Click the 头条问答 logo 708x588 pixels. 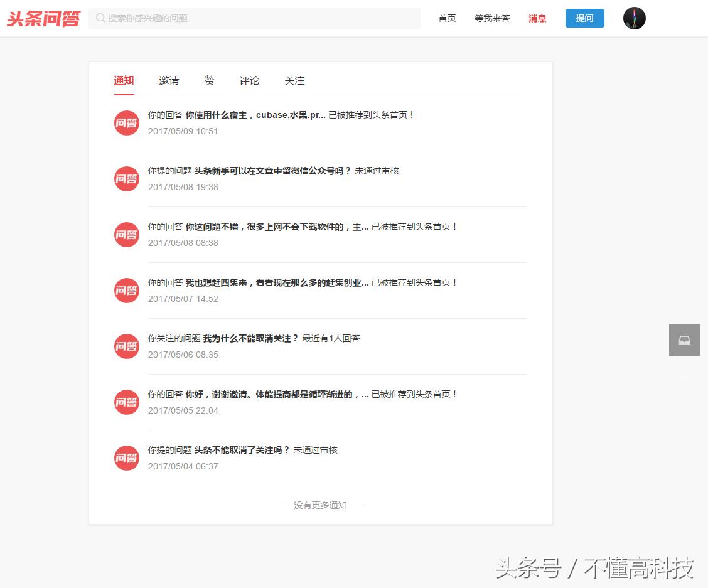[x=43, y=18]
